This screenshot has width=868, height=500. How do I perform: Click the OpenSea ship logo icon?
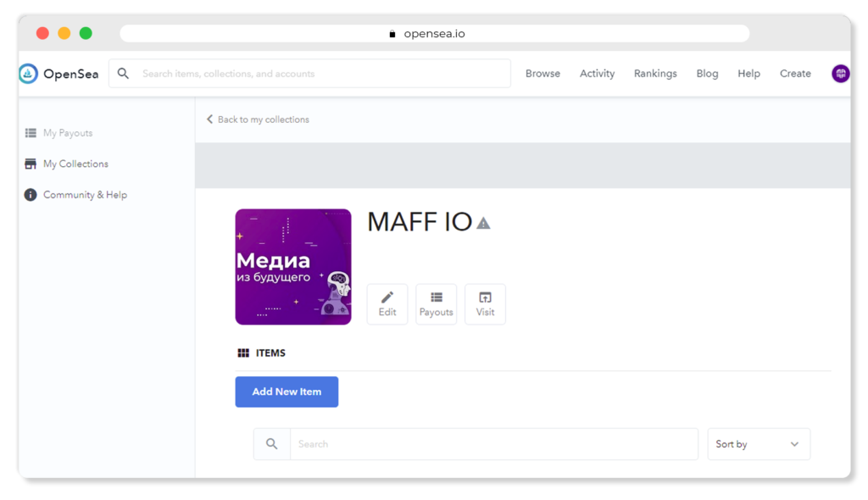tap(29, 74)
